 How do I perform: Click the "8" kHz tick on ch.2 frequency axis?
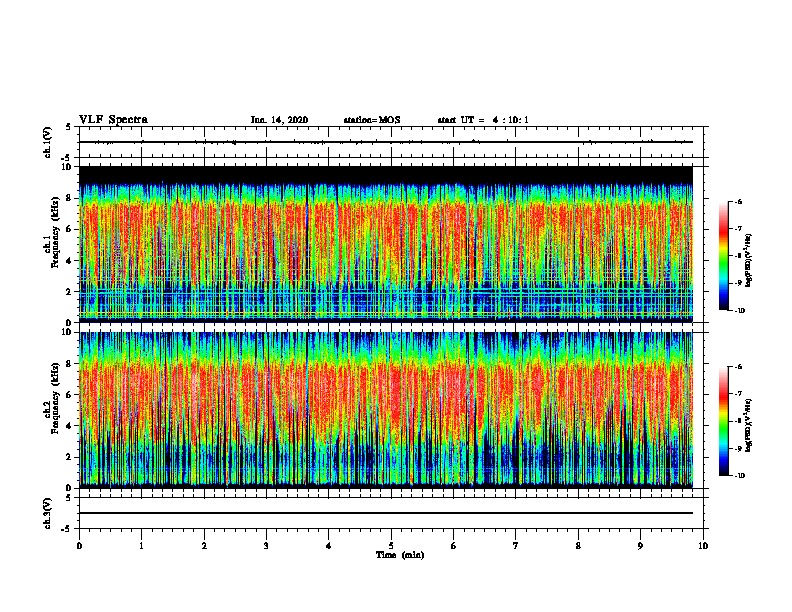[x=69, y=364]
